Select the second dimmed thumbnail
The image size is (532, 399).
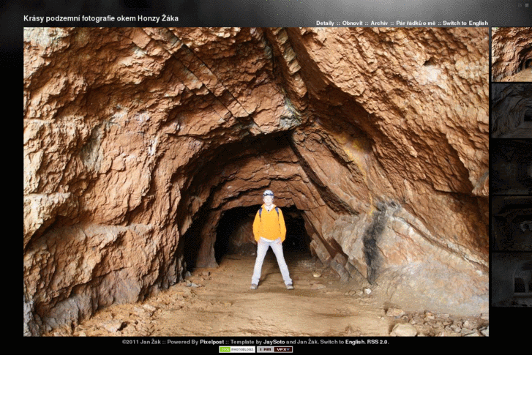pyautogui.click(x=512, y=111)
